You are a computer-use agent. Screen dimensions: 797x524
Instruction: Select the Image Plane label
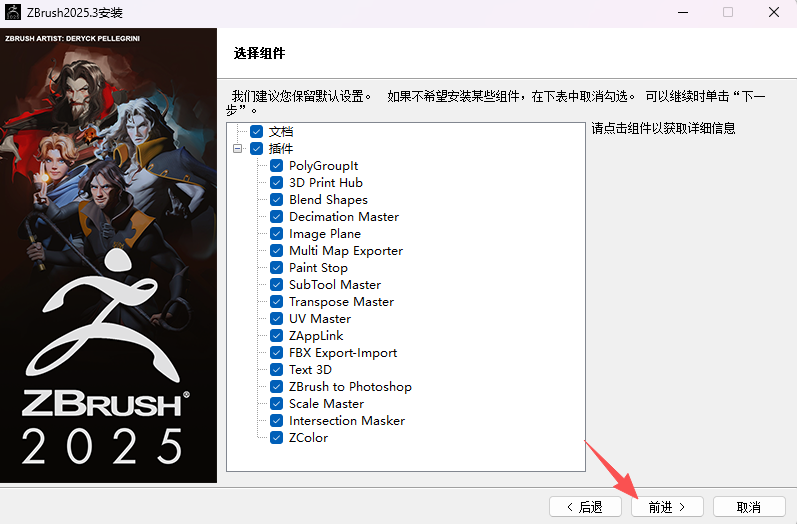pos(325,234)
